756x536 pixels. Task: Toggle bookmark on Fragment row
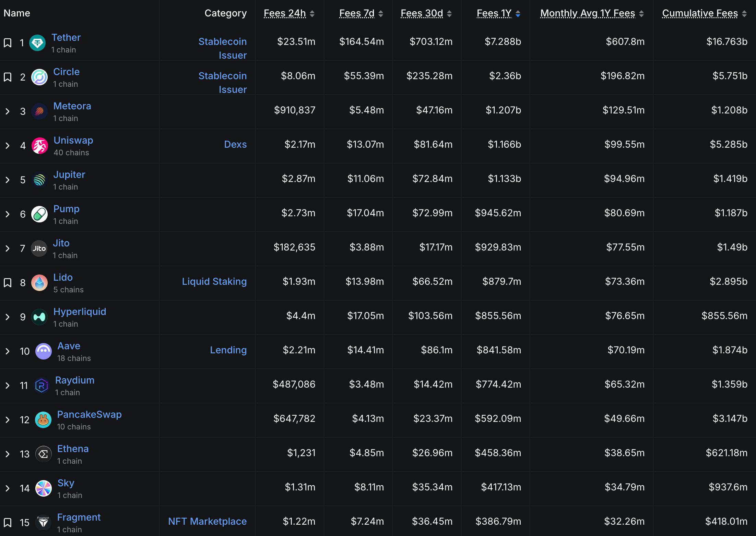pyautogui.click(x=8, y=523)
